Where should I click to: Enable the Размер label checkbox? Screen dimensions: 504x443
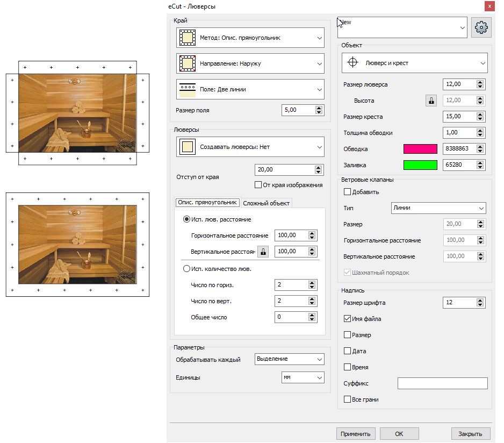coord(347,335)
